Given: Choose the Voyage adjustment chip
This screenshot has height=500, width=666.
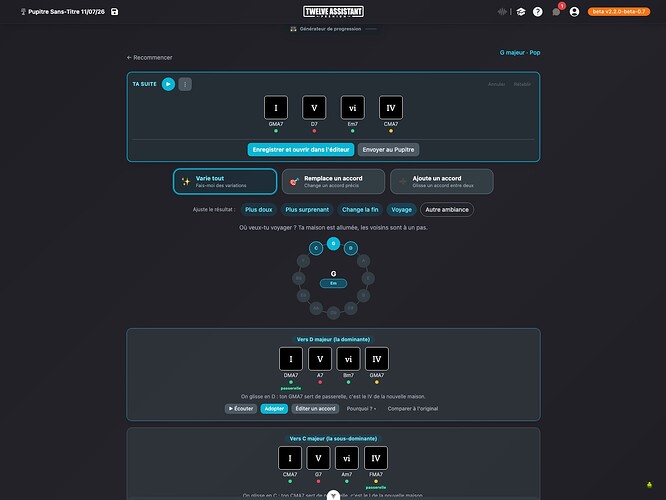Looking at the screenshot, I should pos(401,209).
